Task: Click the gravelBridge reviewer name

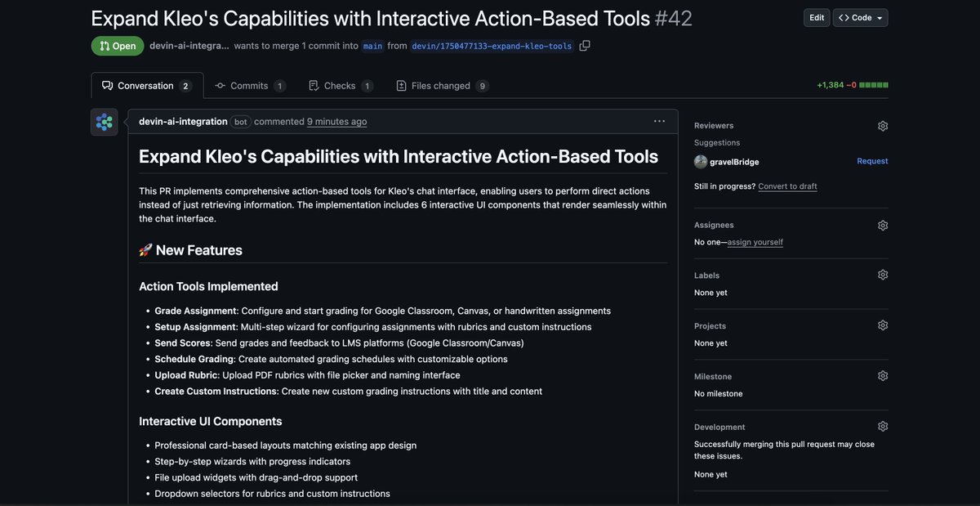Action: pyautogui.click(x=735, y=162)
